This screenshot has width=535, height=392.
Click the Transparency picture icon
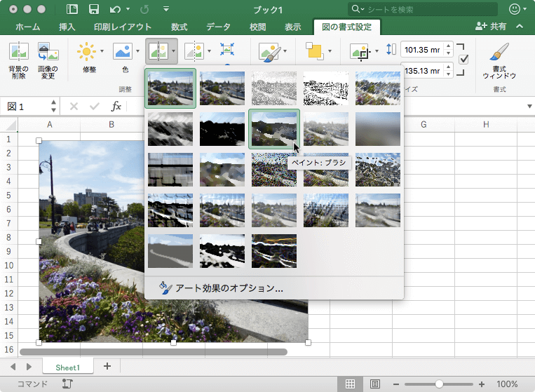coord(194,51)
